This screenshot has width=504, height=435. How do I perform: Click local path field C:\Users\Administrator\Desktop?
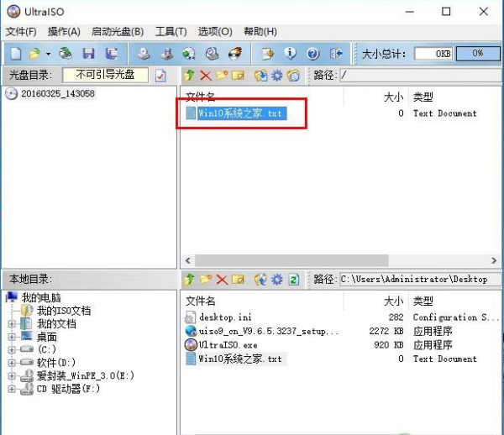coord(420,279)
